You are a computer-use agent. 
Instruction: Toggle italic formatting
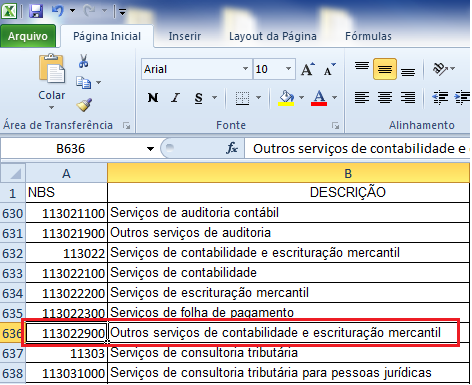tap(175, 98)
